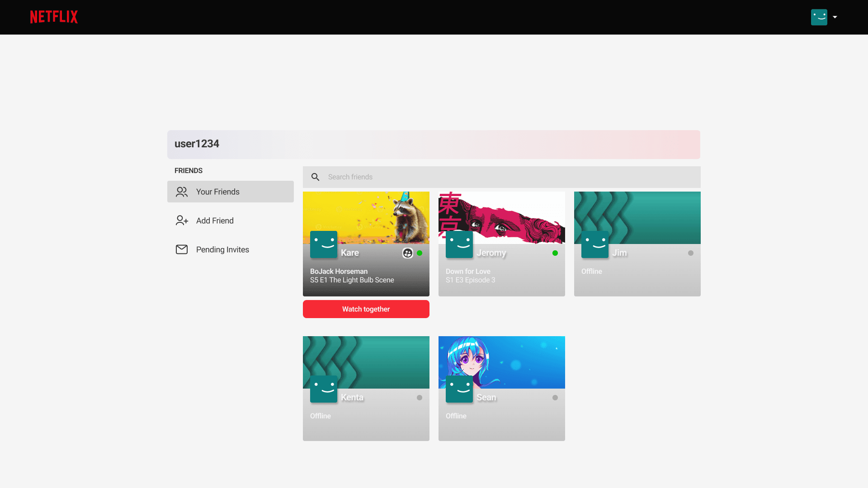Click the friend name Jeromy

491,253
